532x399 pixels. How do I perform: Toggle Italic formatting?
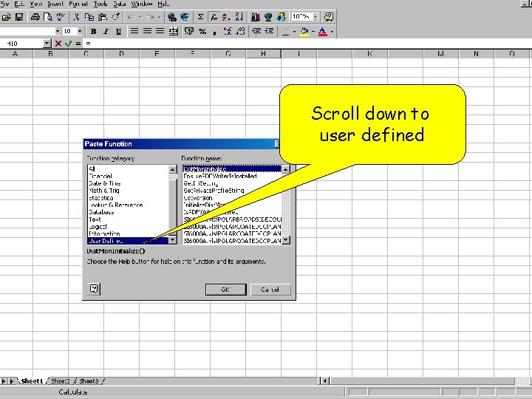pos(106,32)
